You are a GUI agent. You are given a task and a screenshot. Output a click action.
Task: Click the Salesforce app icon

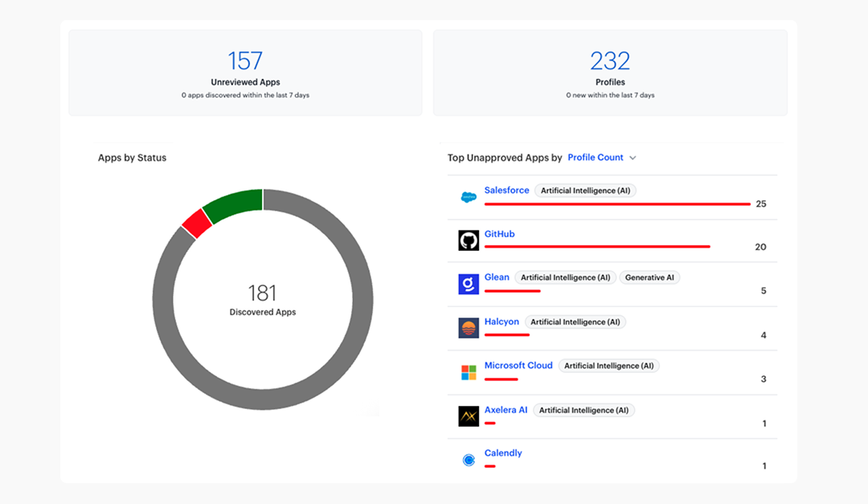tap(469, 195)
